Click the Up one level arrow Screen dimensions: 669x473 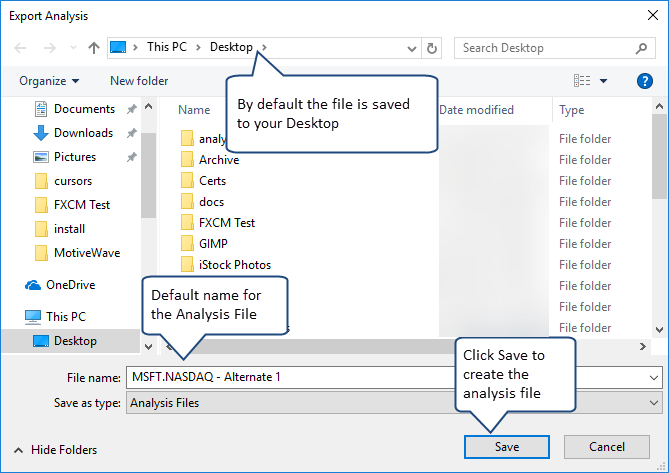(x=93, y=48)
